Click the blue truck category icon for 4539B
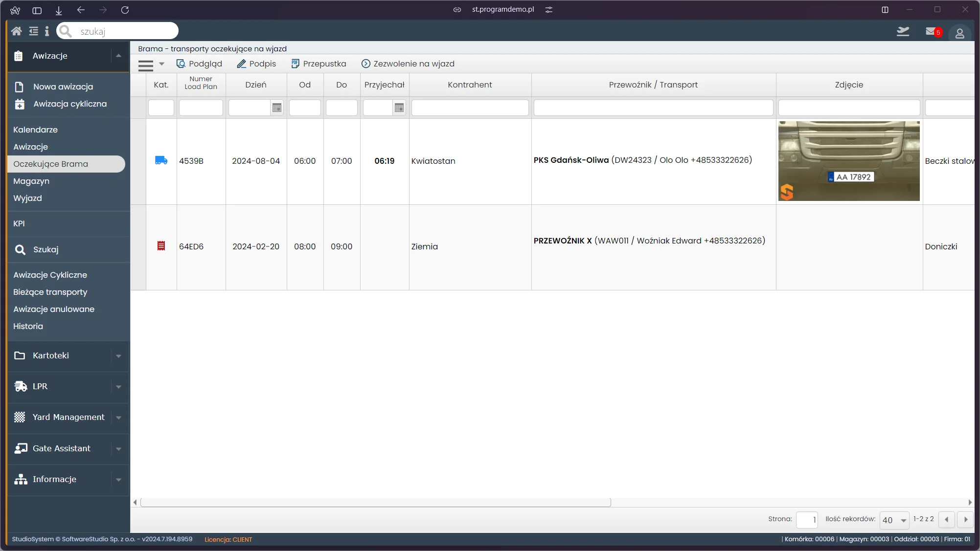Screen dimensions: 980x551 point(161,161)
